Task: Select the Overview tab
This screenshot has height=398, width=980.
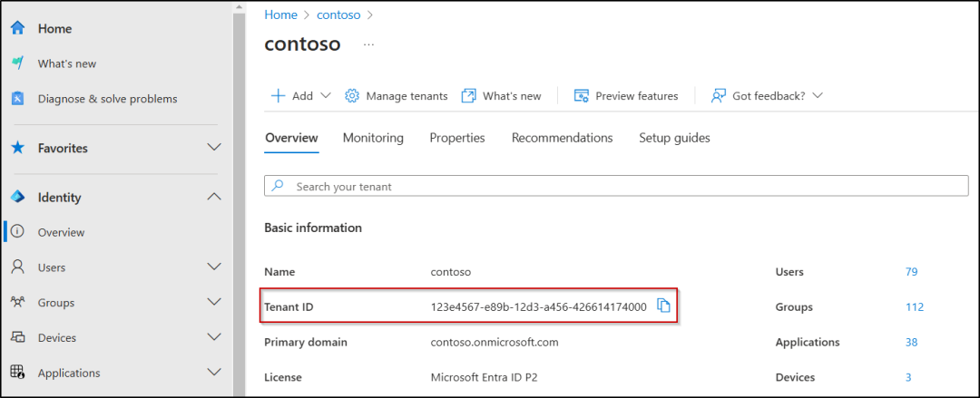Action: click(x=291, y=138)
